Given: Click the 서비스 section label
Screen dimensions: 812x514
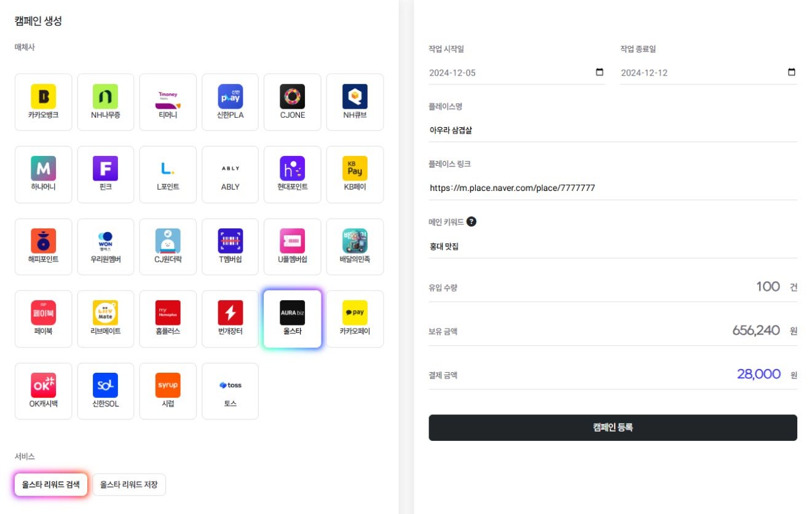Looking at the screenshot, I should click(25, 456).
